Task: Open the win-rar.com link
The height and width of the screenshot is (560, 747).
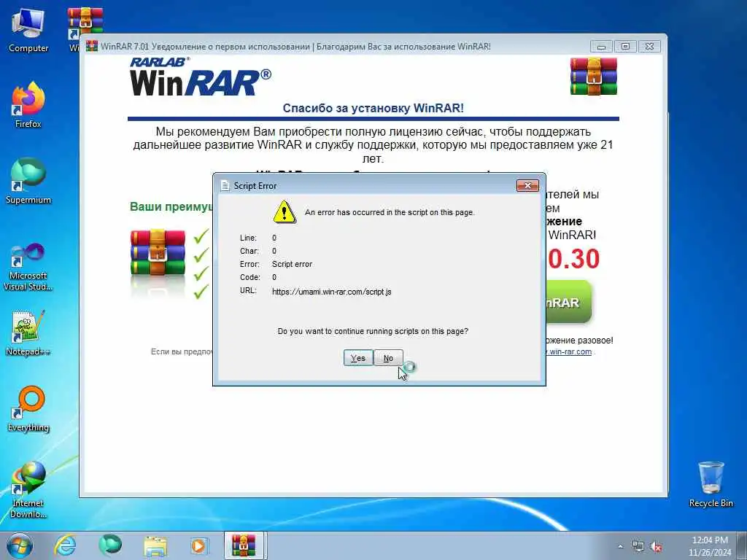Action: [569, 352]
